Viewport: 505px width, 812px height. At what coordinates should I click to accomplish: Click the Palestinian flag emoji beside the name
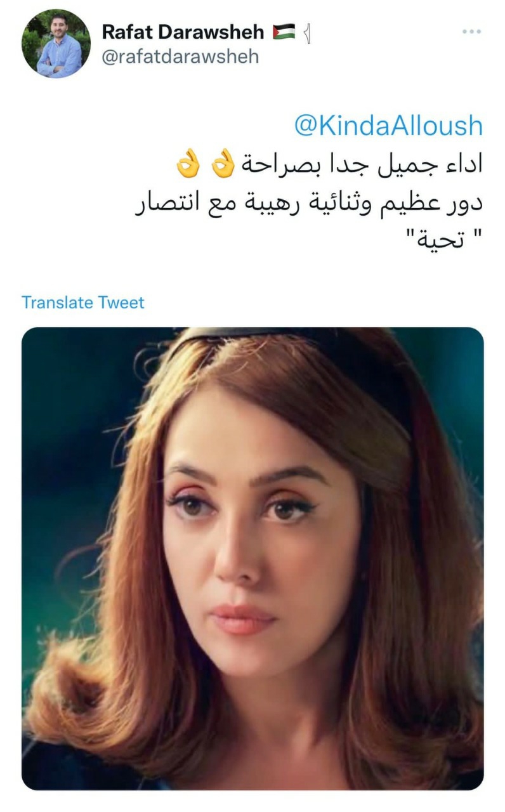[284, 32]
